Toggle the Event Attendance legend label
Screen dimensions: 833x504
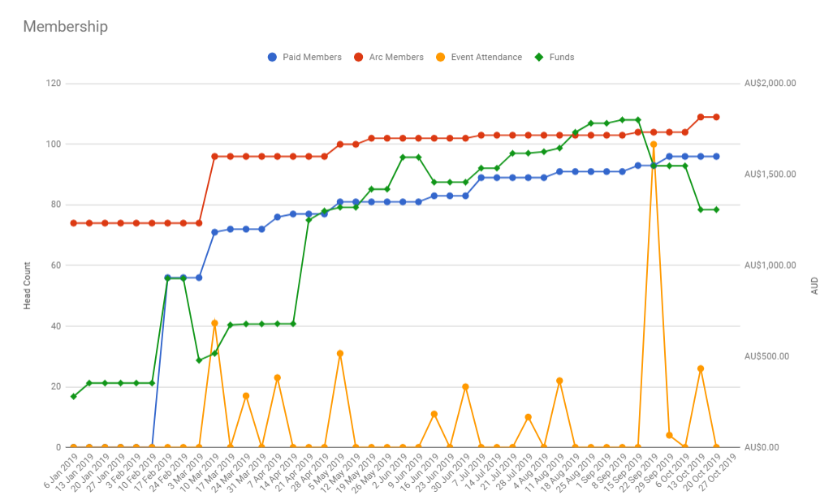tap(486, 58)
